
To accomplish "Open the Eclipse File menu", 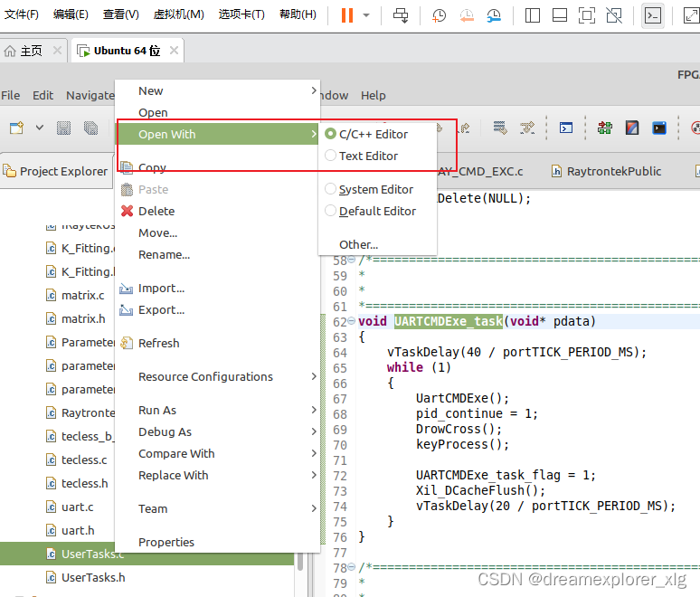I will pyautogui.click(x=11, y=96).
